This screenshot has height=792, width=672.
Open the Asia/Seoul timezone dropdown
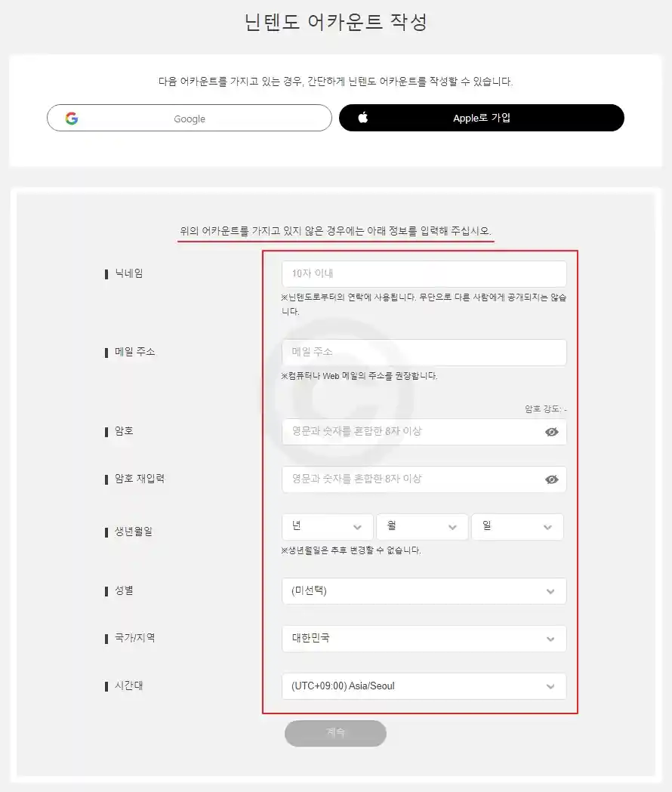(x=424, y=686)
